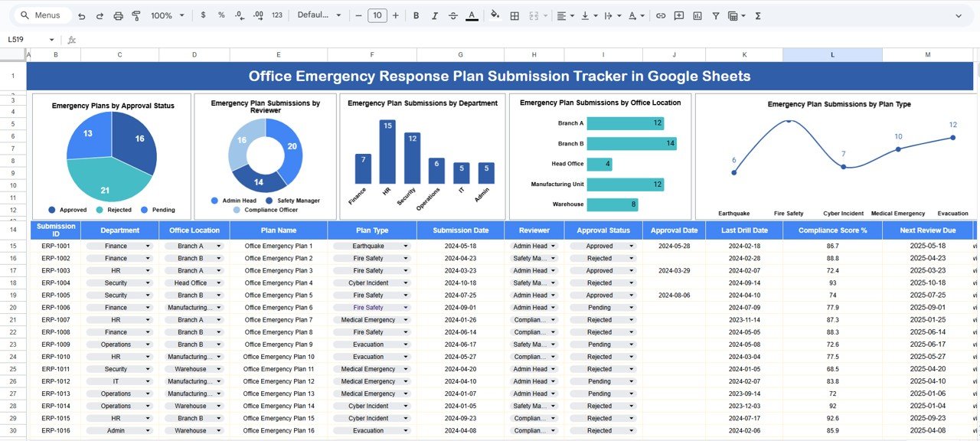This screenshot has width=980, height=441.
Task: Open the functions sigma icon
Action: coord(758,15)
